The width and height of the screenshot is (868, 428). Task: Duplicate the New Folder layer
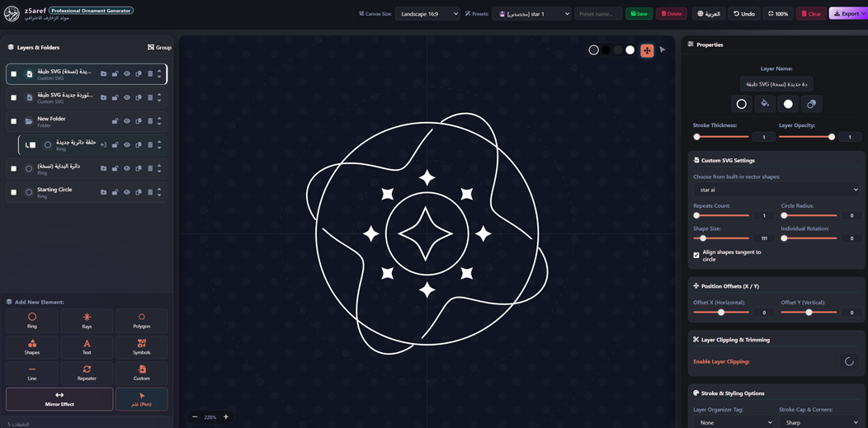pyautogui.click(x=139, y=121)
